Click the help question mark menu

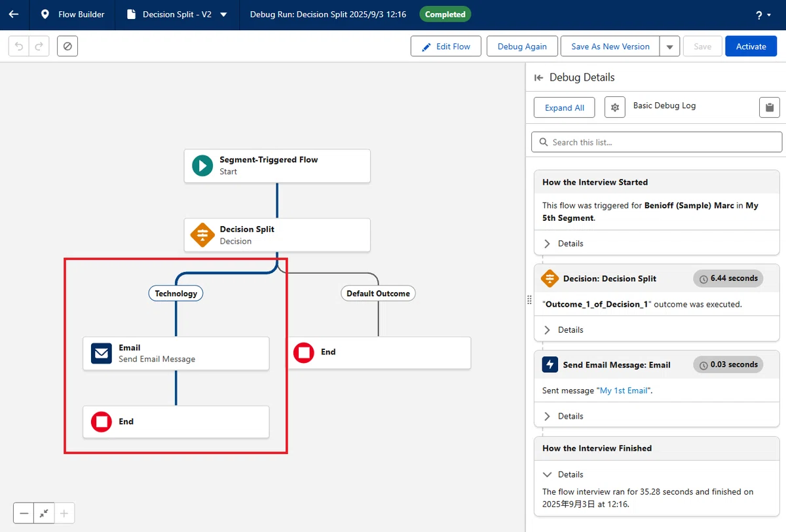763,14
